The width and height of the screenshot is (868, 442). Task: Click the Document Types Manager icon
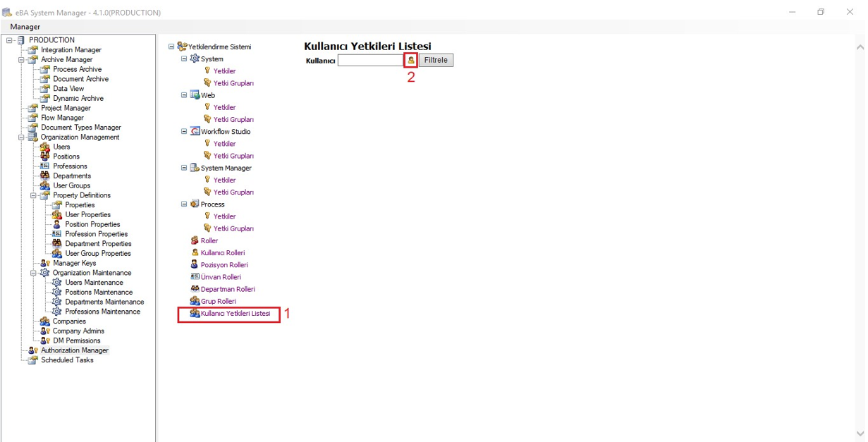(x=32, y=128)
